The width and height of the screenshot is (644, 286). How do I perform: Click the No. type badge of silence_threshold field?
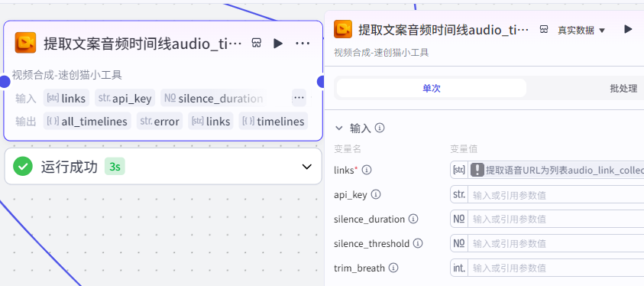point(459,243)
